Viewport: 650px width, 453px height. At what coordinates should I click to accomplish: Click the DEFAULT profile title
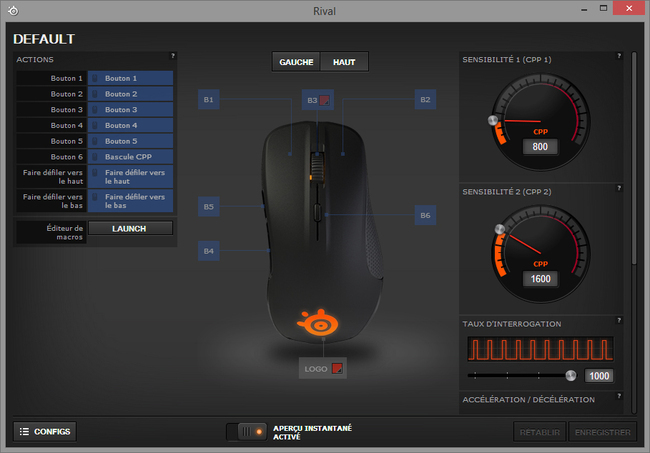pyautogui.click(x=44, y=39)
